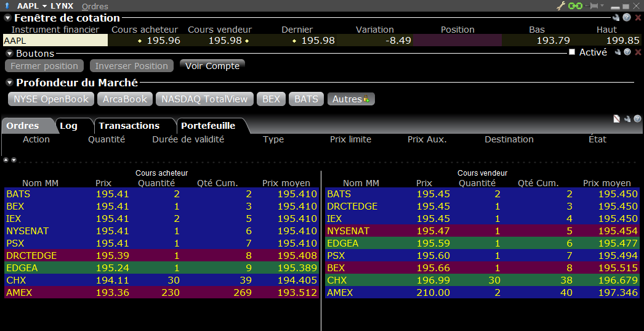The width and height of the screenshot is (644, 331).
Task: Click the blue arrow icon beside AAPL title
Action: (x=6, y=6)
